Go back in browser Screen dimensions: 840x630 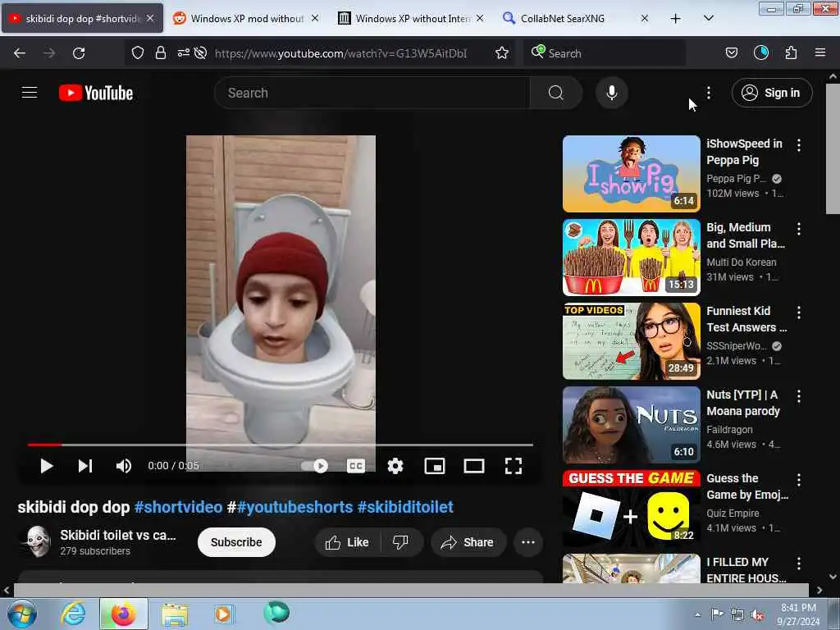point(20,53)
